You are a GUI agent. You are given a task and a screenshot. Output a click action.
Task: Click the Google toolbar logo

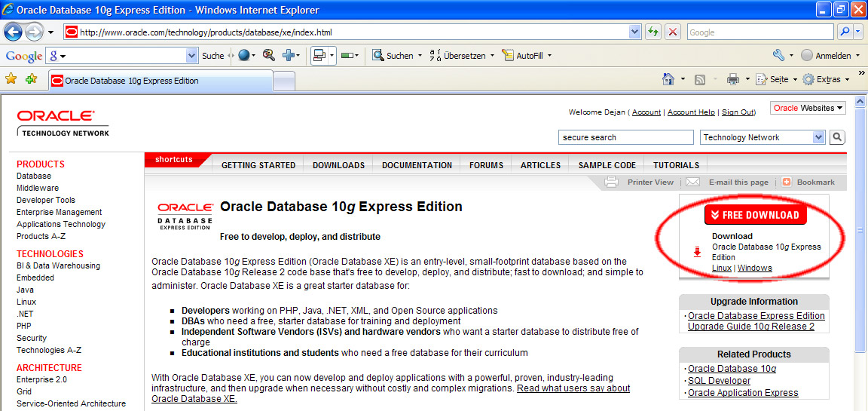coord(23,56)
